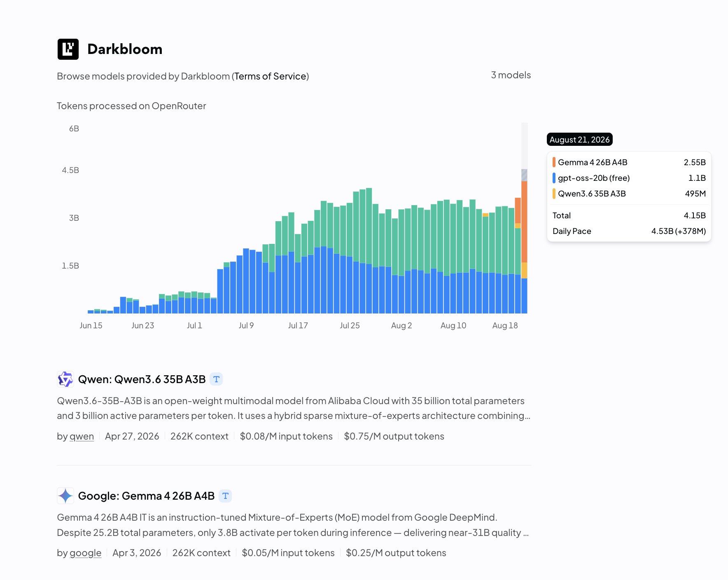This screenshot has width=728, height=580.
Task: Click the Qwen model logo icon
Action: [65, 379]
